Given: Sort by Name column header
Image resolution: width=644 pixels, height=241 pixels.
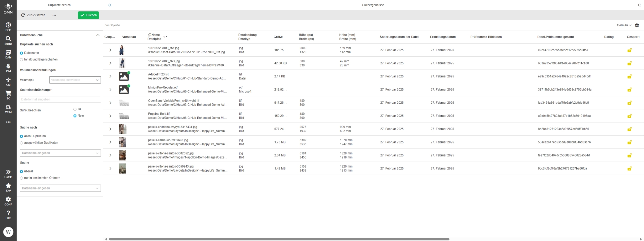Looking at the screenshot, I should tap(156, 35).
